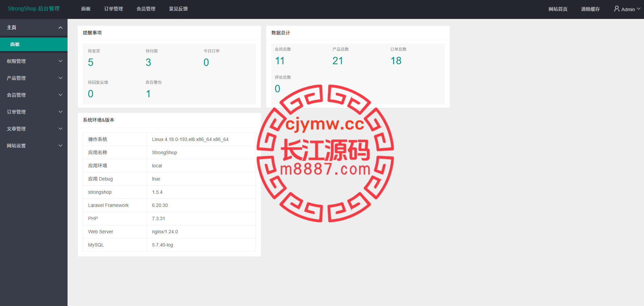Click the 应用环境 value local

157,166
